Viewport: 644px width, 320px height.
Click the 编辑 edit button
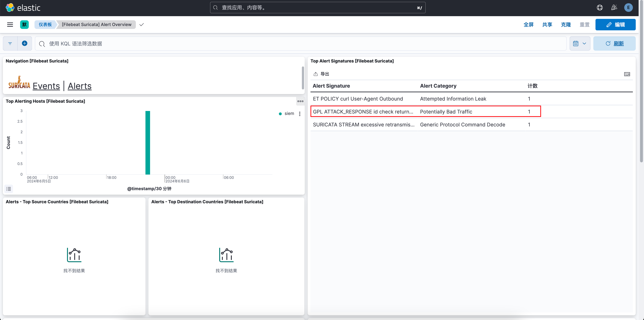point(615,24)
